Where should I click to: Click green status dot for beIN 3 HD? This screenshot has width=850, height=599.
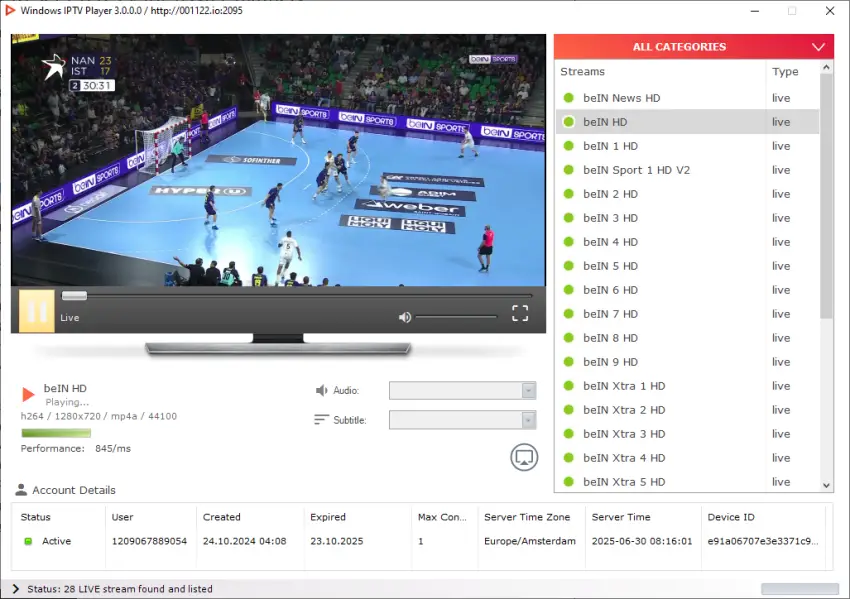click(569, 218)
